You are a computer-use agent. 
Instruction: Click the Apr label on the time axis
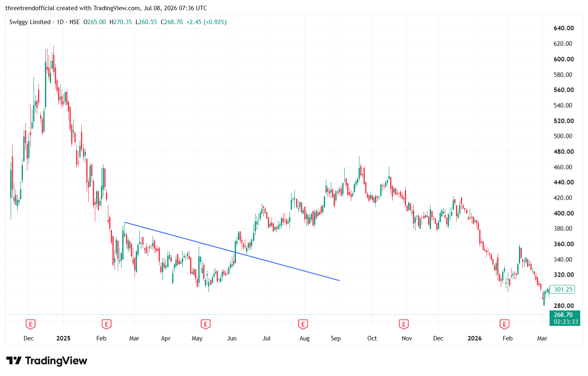click(166, 338)
